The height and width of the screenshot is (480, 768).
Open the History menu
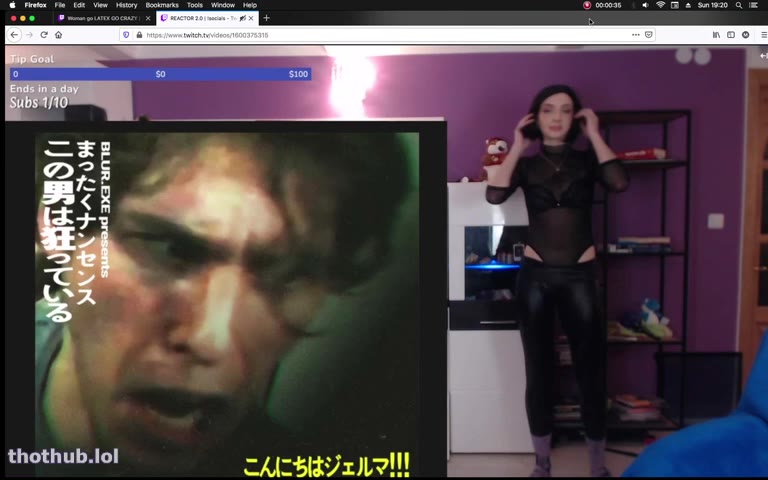click(x=126, y=5)
